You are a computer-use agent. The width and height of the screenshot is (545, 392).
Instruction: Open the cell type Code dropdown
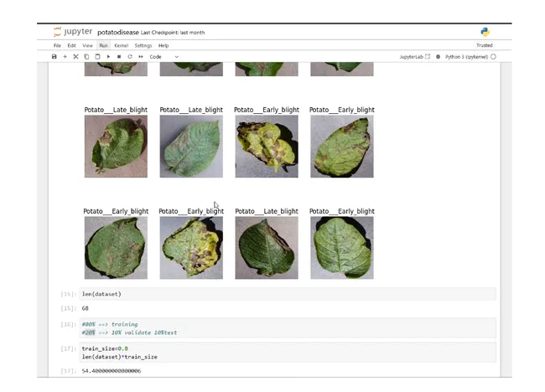tap(163, 57)
